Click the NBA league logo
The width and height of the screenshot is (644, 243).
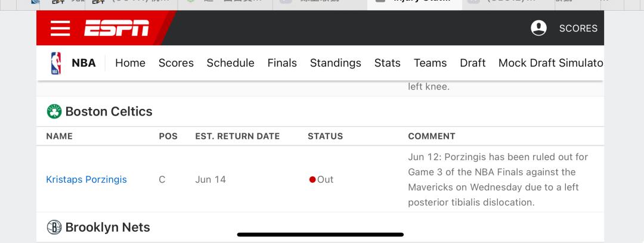(x=56, y=63)
